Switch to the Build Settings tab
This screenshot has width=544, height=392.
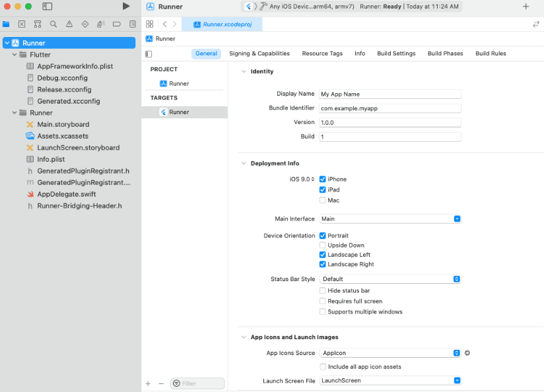396,53
